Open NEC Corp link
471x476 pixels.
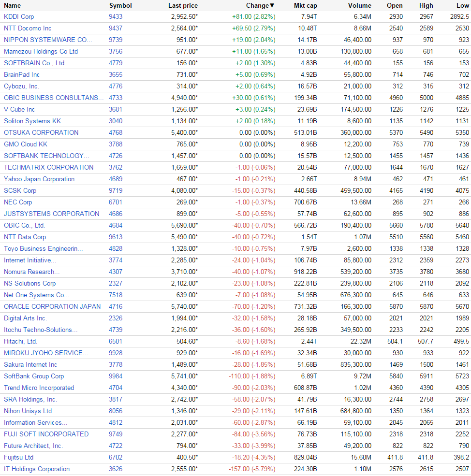tap(18, 202)
